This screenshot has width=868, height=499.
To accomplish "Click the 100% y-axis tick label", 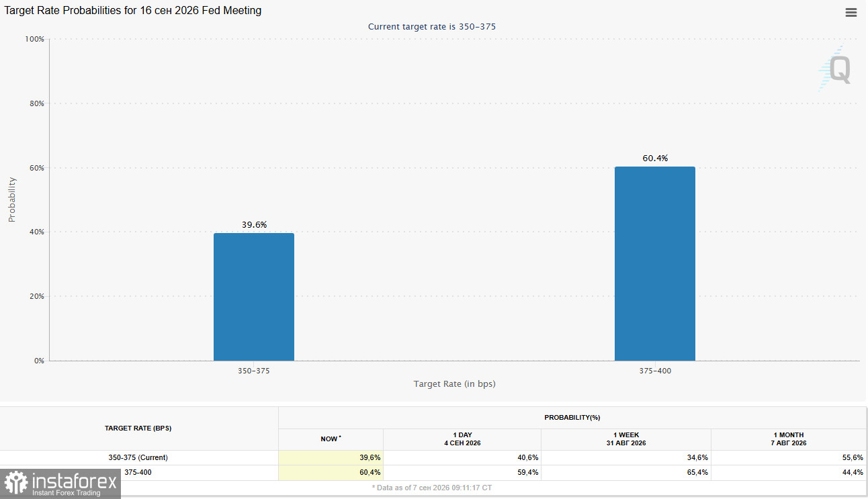I will pos(34,40).
